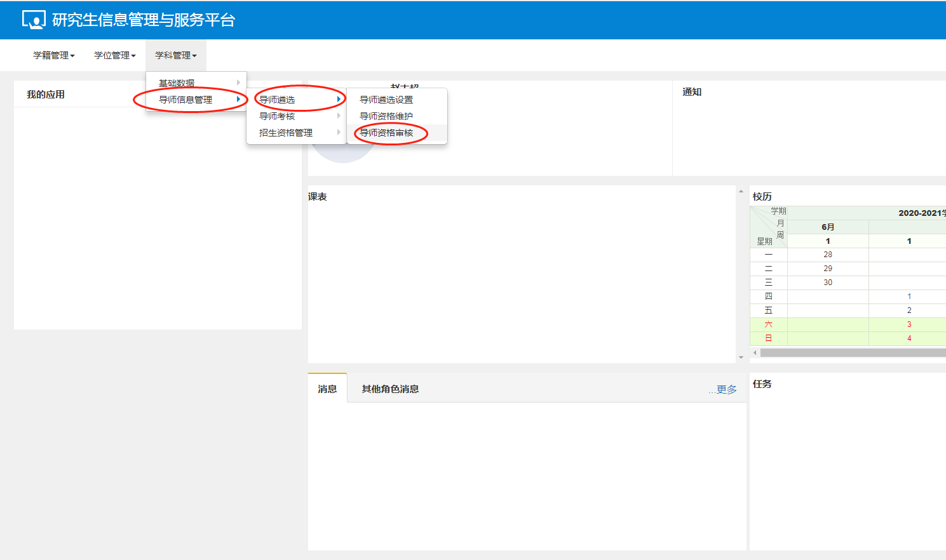Open 导师资格审核 page
Image resolution: width=946 pixels, height=560 pixels.
tap(386, 133)
